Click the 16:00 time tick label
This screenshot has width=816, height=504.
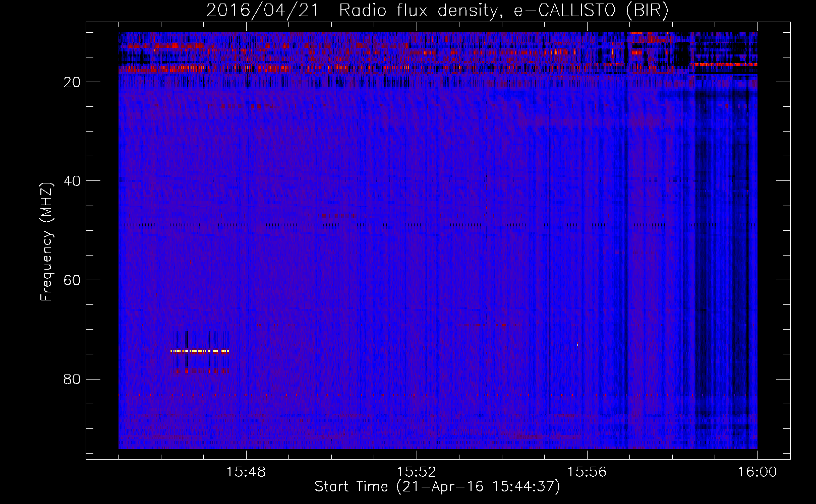[757, 472]
